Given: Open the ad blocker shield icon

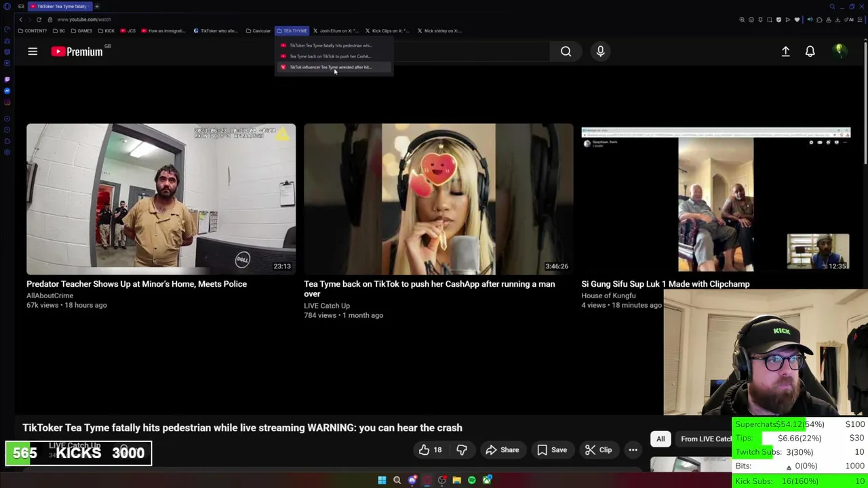Looking at the screenshot, I should point(778,20).
